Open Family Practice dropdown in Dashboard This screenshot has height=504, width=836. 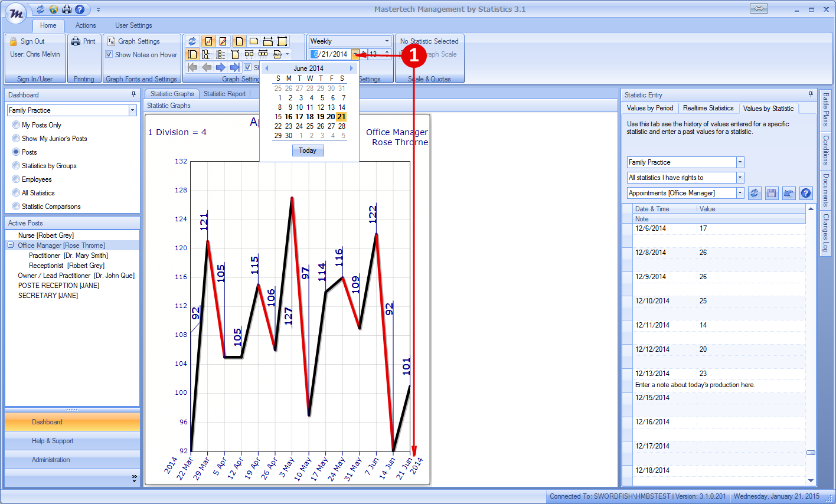click(132, 110)
